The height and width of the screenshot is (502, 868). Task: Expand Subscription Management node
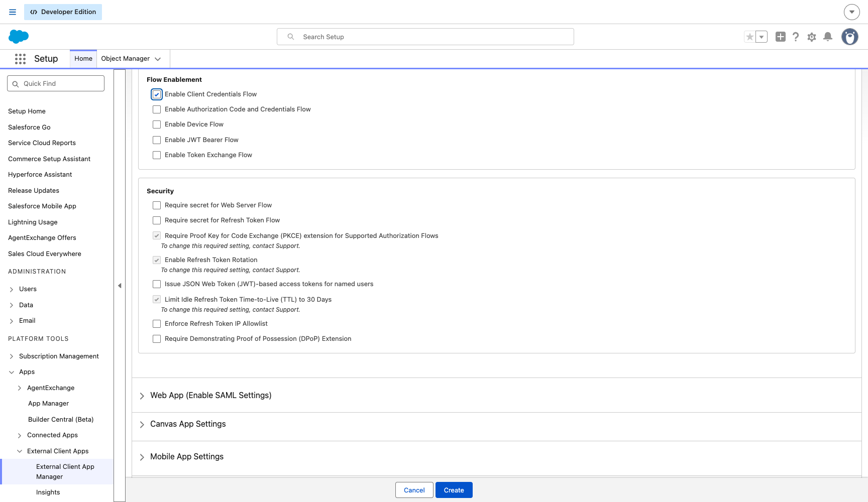click(12, 356)
